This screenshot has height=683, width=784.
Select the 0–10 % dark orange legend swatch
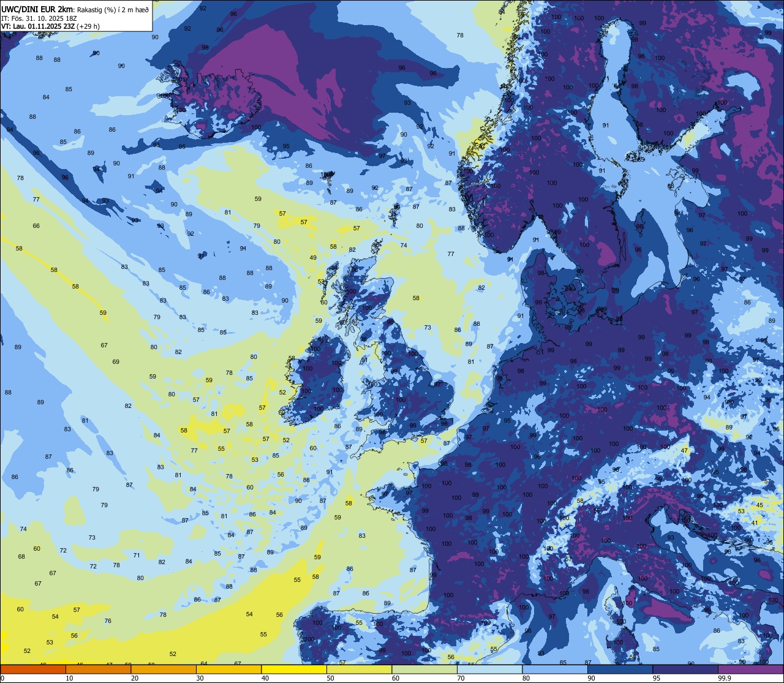[x=33, y=669]
